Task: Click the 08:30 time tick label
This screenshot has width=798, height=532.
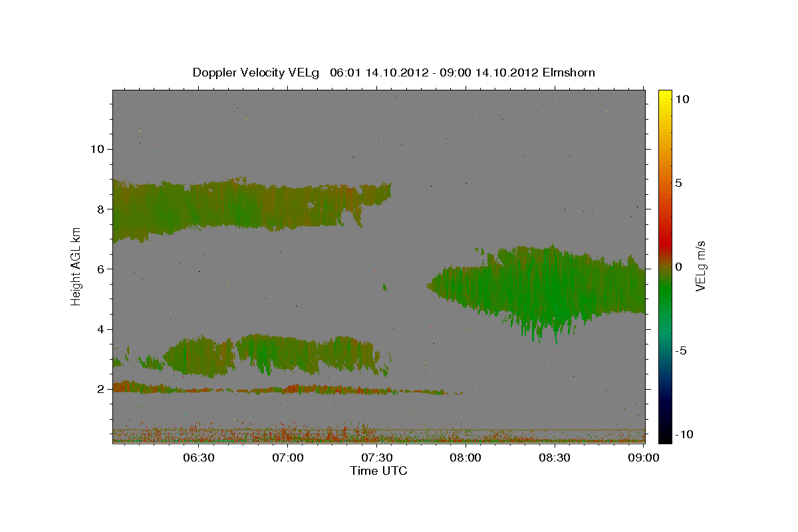Action: click(555, 458)
